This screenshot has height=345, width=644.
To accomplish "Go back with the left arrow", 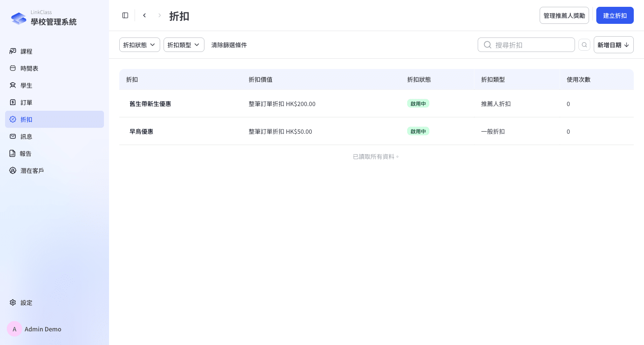I will [x=144, y=15].
